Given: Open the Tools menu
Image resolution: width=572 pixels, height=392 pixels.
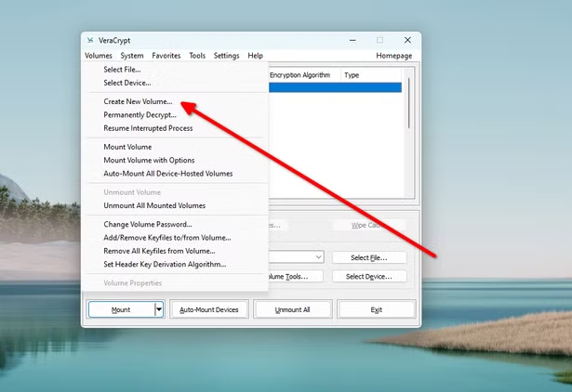Looking at the screenshot, I should 197,56.
